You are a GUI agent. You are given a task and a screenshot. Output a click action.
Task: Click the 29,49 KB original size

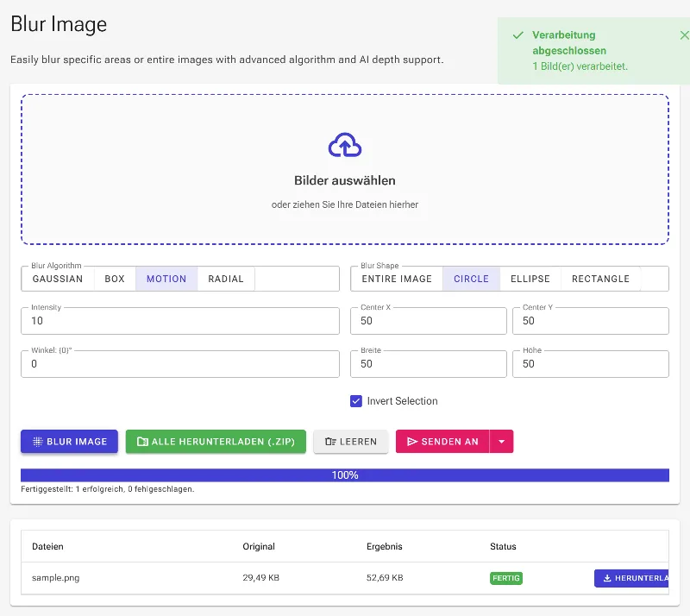[x=261, y=578]
